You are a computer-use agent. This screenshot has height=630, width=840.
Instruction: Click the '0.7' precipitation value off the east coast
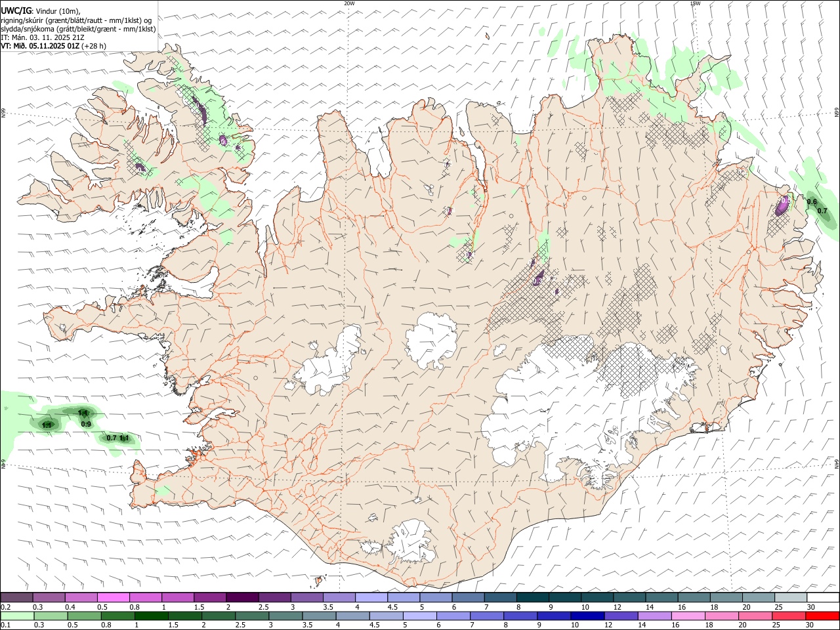click(822, 211)
